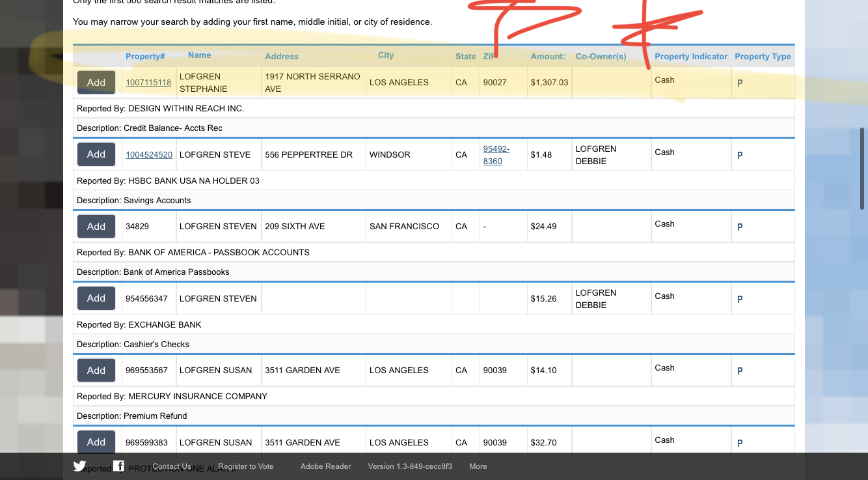
Task: Open the Facebook icon in footer
Action: (x=118, y=466)
